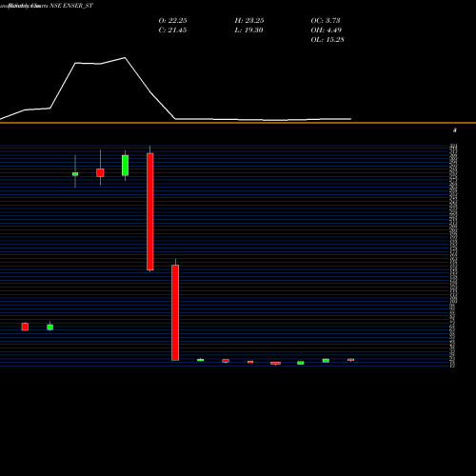Screen dimensions: 476x476
Task: Select the OH: 4.49 reading
Action: 327,30
